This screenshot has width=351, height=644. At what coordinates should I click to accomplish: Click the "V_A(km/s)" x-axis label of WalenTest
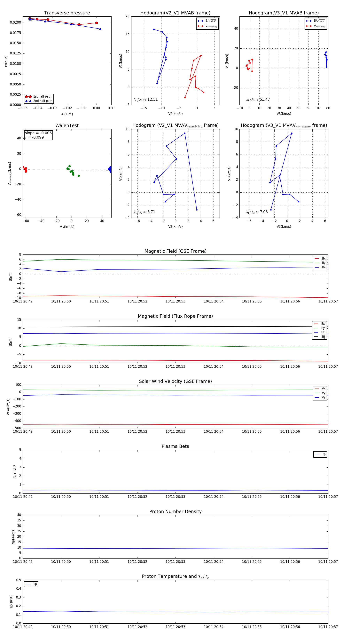(67, 227)
